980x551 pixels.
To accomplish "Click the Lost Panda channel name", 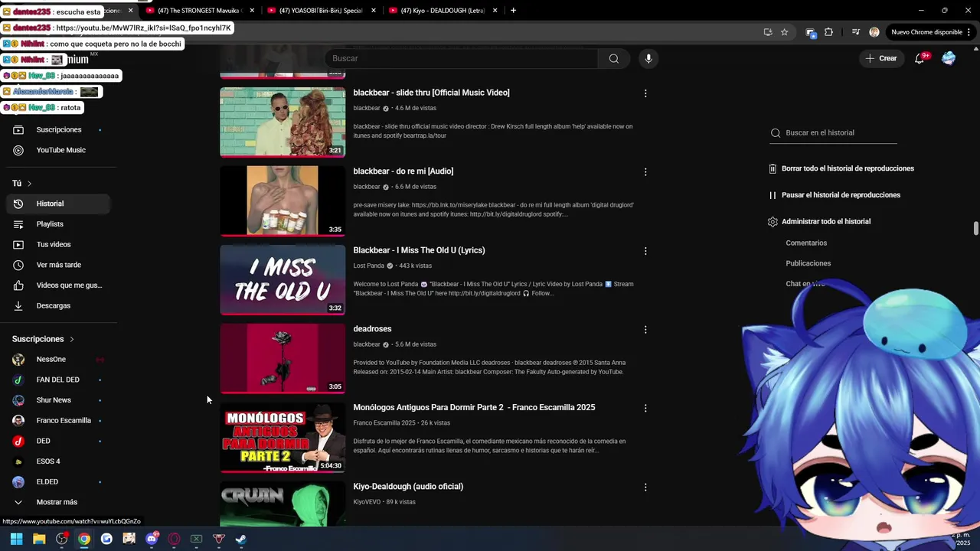I will pos(368,266).
